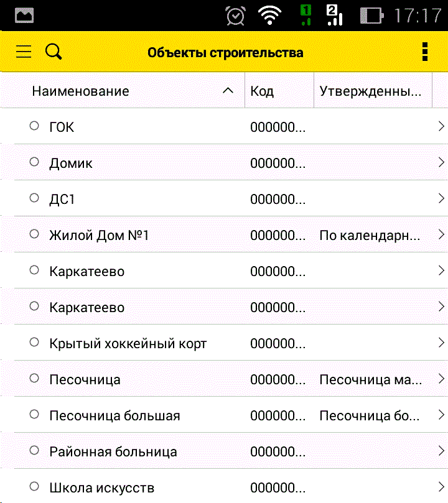Tap the alarm clock status icon

pos(236,16)
